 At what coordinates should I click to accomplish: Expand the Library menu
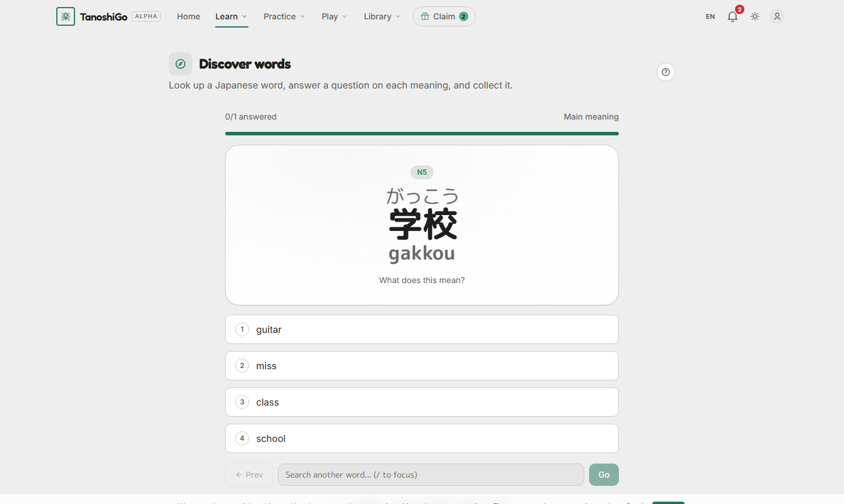pyautogui.click(x=382, y=16)
